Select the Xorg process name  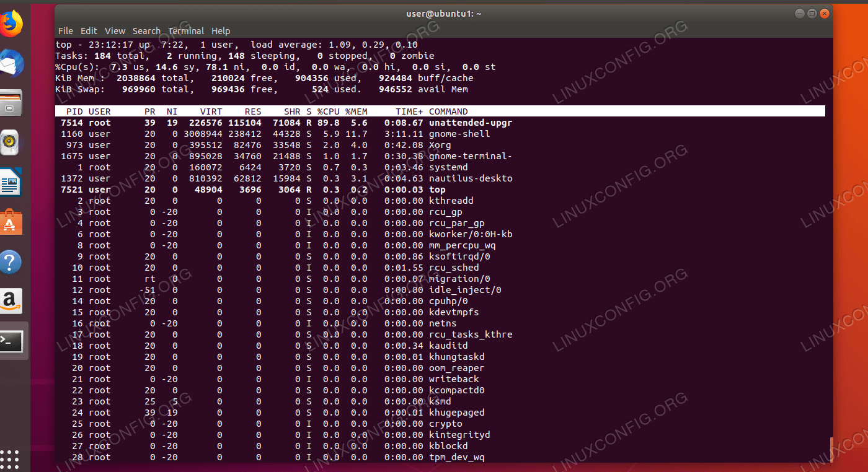pyautogui.click(x=440, y=145)
